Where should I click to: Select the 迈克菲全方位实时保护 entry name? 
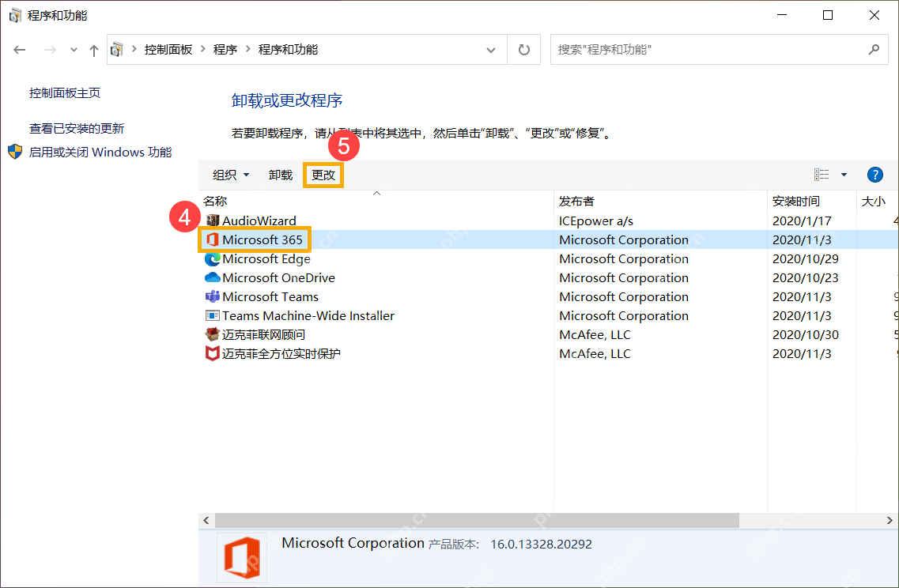pos(281,353)
